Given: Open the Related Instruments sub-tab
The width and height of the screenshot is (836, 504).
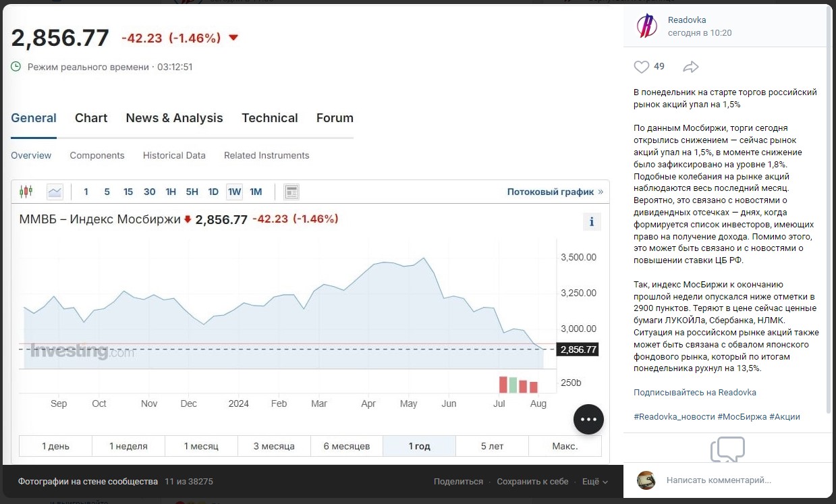Looking at the screenshot, I should [x=267, y=155].
